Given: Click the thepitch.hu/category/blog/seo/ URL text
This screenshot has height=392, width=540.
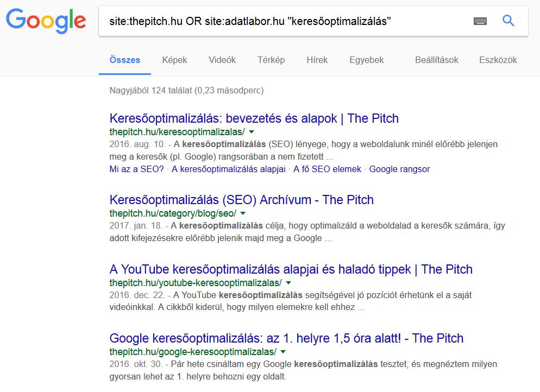Looking at the screenshot, I should tap(173, 213).
